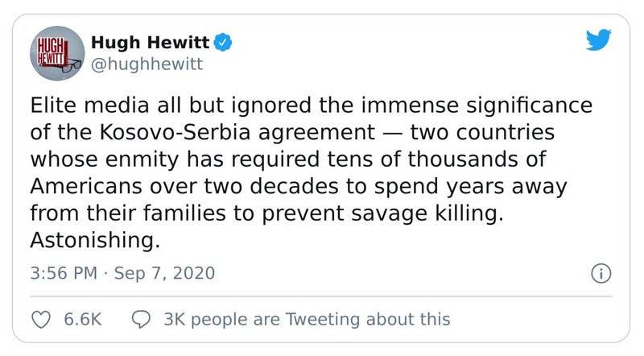
Task: Click the Twitter bird logo
Action: tap(597, 42)
